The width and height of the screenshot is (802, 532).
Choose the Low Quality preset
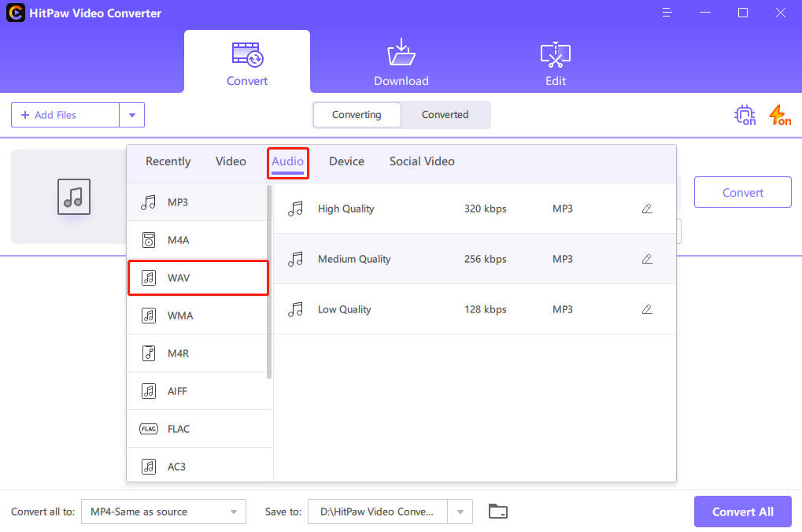475,309
